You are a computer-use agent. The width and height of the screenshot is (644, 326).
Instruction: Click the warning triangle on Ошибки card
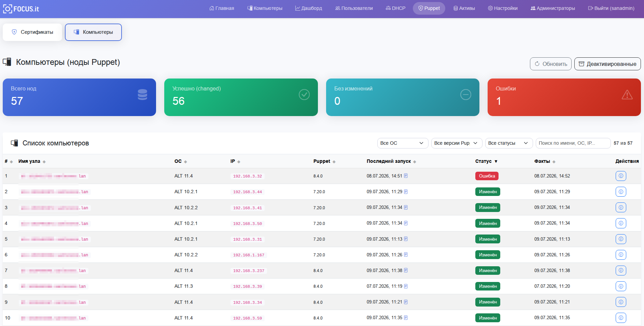coord(627,95)
